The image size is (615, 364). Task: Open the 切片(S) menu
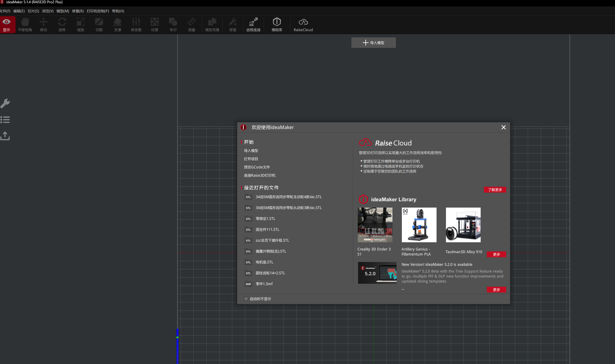[x=33, y=11]
